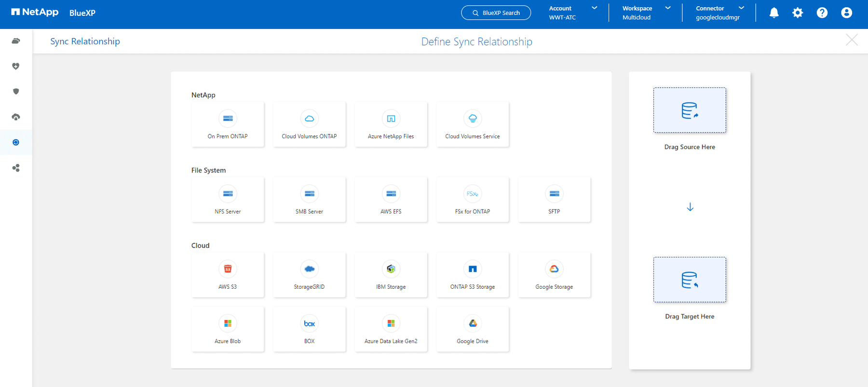Select the ONTAP S3 Storage icon

click(473, 269)
